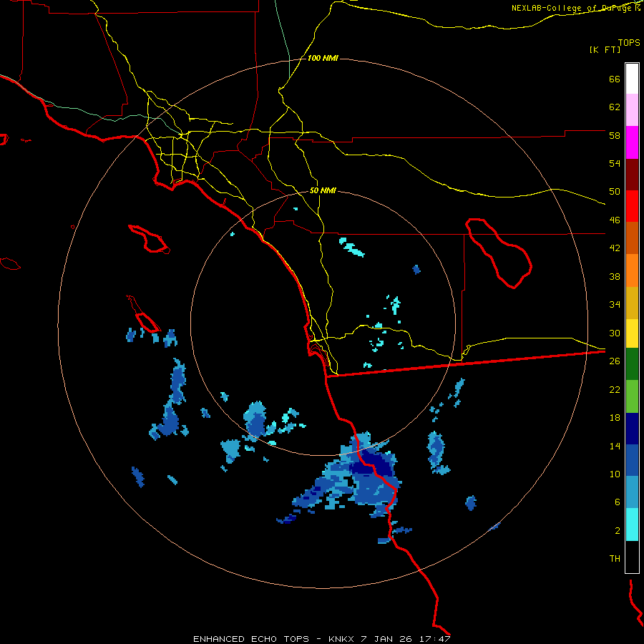644x644 pixels.
Task: Select the burnt orange legend swatch
Action: click(632, 238)
